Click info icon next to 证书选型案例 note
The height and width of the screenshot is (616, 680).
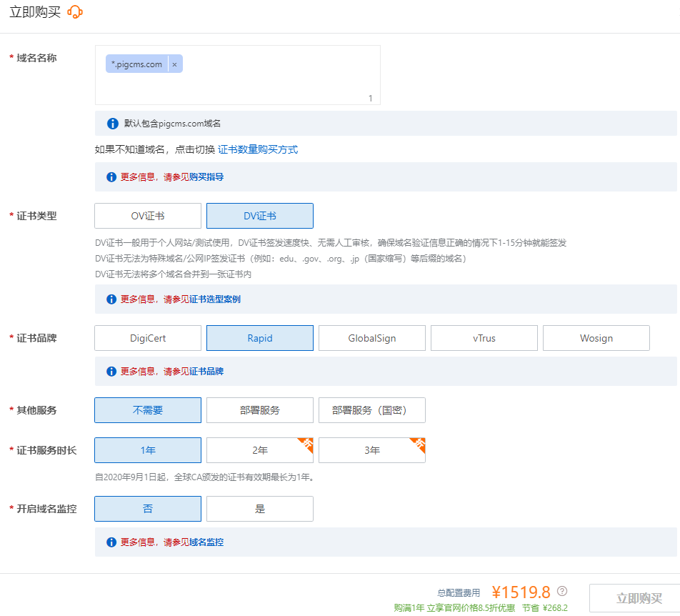pyautogui.click(x=111, y=299)
